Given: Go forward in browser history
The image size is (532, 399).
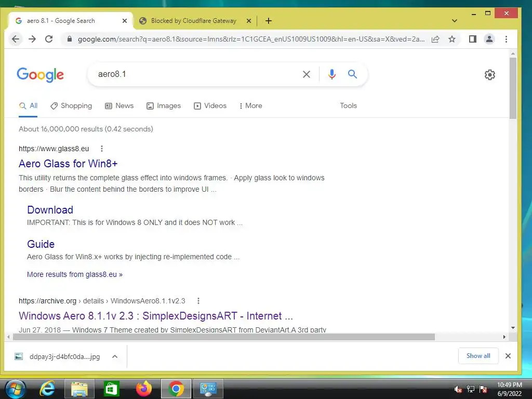Looking at the screenshot, I should [32, 39].
